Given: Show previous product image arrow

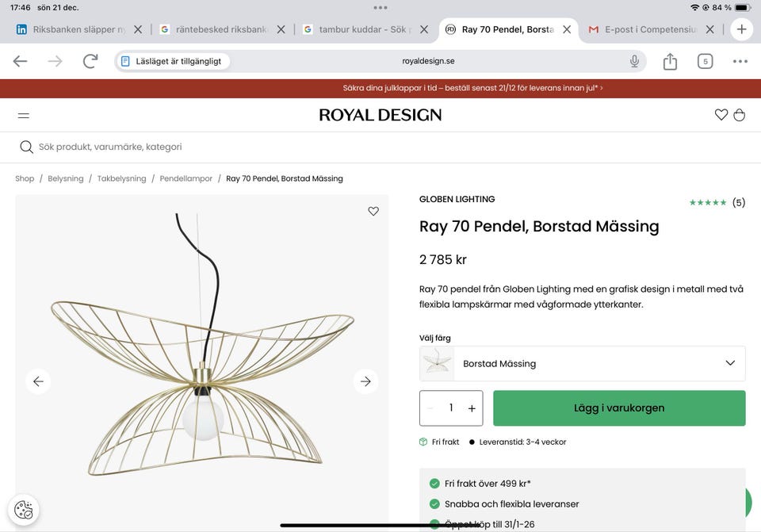Looking at the screenshot, I should (x=38, y=381).
